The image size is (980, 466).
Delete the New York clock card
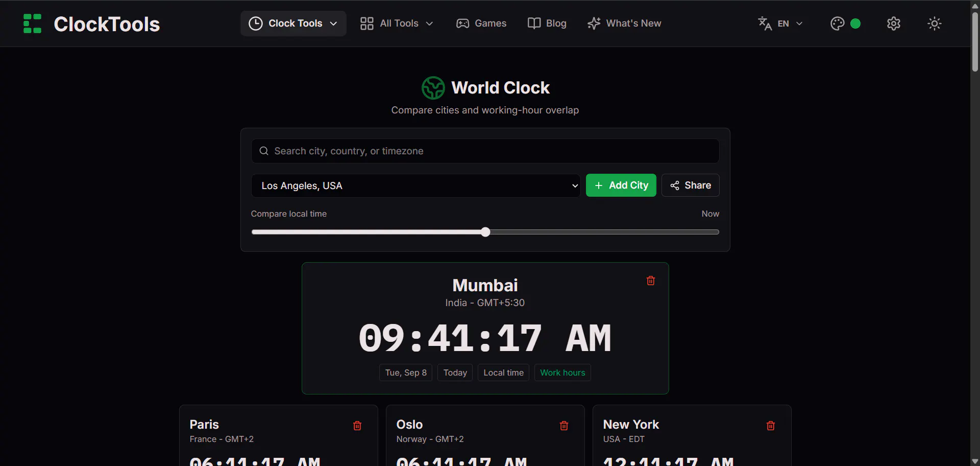(771, 426)
